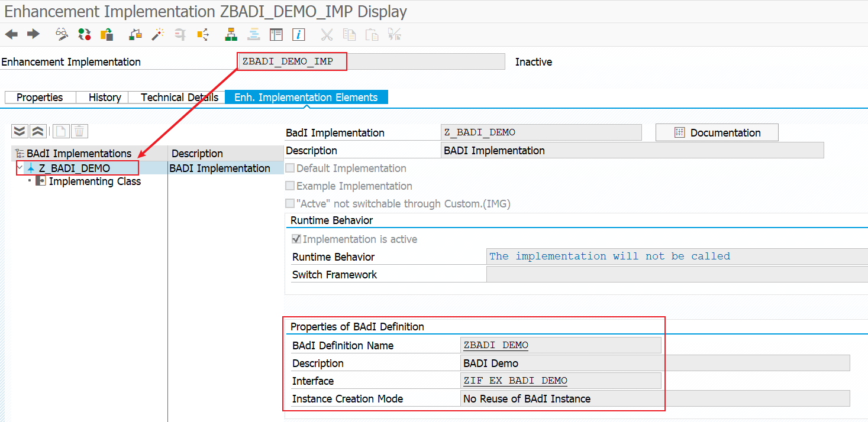Screen dimensions: 868x422
Task: Open the ZBADI_DEMO definition name link
Action: click(496, 345)
